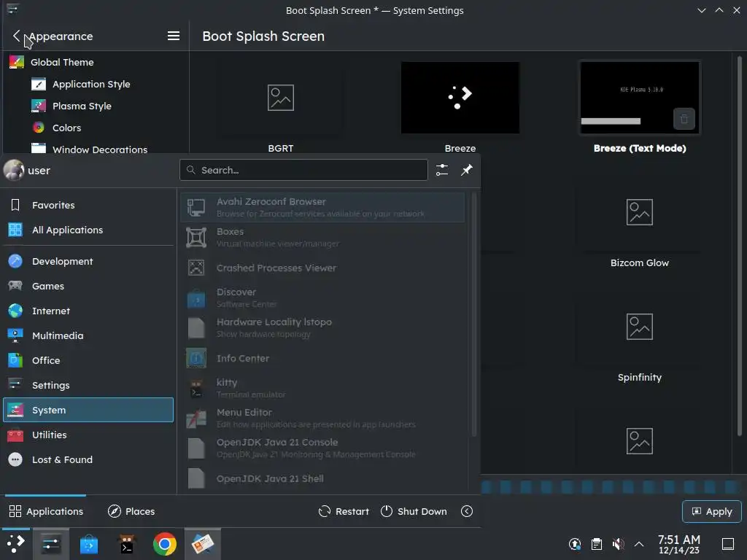Image resolution: width=747 pixels, height=560 pixels.
Task: Open the System Settings window menu icon
Action: point(12,9)
